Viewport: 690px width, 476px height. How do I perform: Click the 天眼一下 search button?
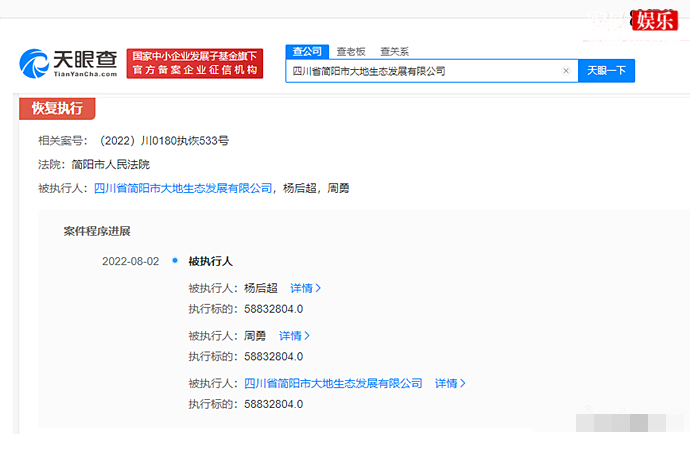click(x=606, y=70)
